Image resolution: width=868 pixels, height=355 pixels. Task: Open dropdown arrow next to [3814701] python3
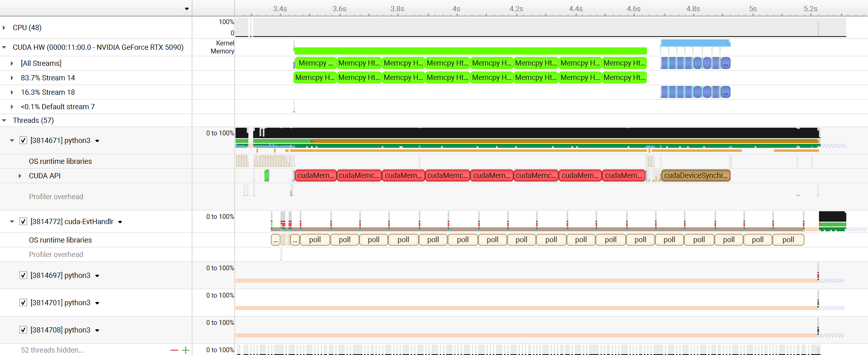(97, 303)
